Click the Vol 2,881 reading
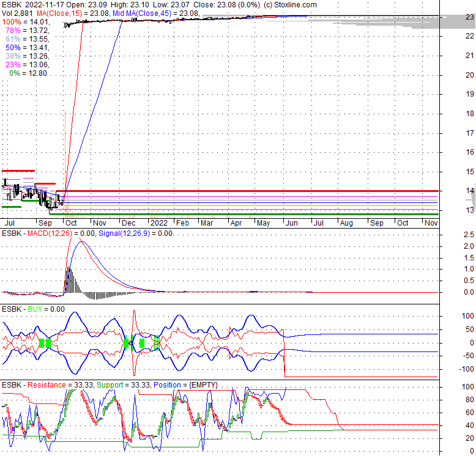The image size is (476, 456). click(x=18, y=13)
